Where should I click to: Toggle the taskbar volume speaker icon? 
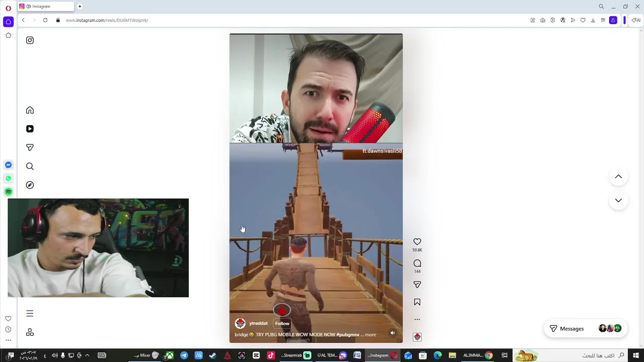point(54,355)
